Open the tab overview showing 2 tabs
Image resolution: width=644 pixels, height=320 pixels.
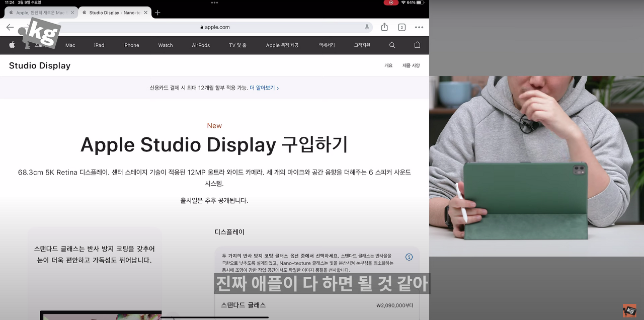click(x=401, y=27)
